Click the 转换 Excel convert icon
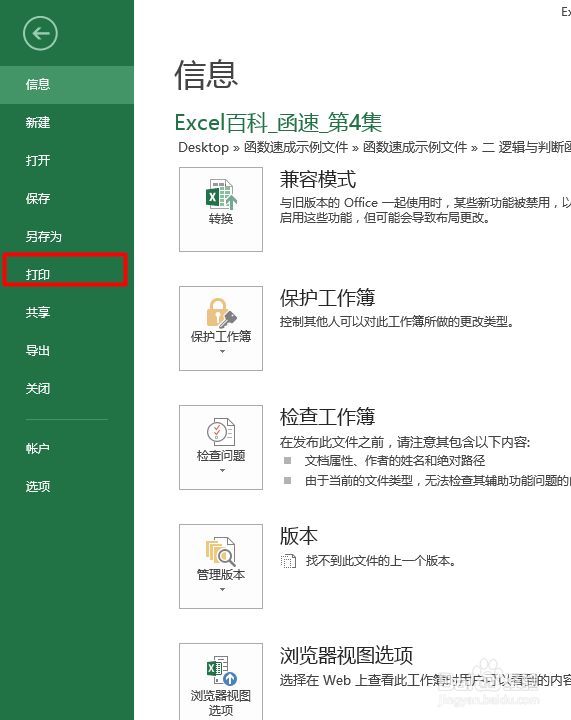Image resolution: width=571 pixels, height=720 pixels. pyautogui.click(x=221, y=194)
